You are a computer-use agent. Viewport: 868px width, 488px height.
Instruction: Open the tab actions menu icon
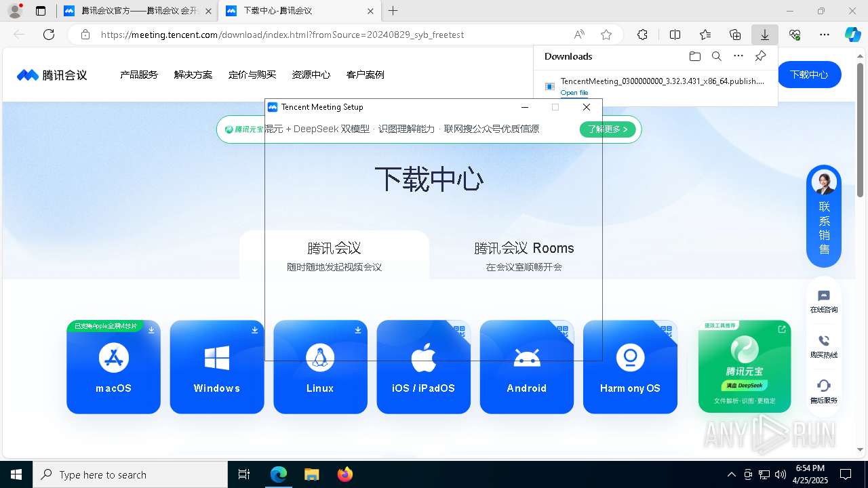[41, 11]
